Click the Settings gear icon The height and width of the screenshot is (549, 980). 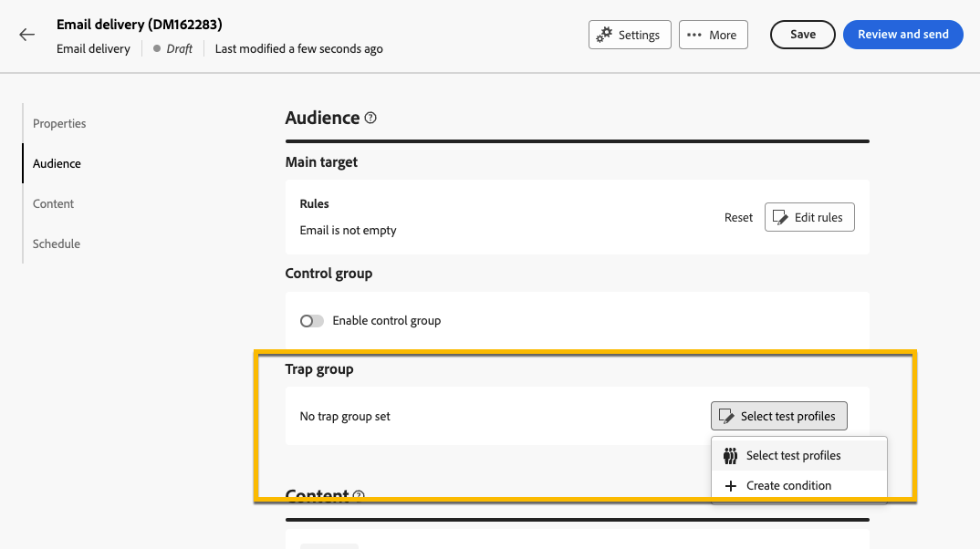tap(604, 35)
